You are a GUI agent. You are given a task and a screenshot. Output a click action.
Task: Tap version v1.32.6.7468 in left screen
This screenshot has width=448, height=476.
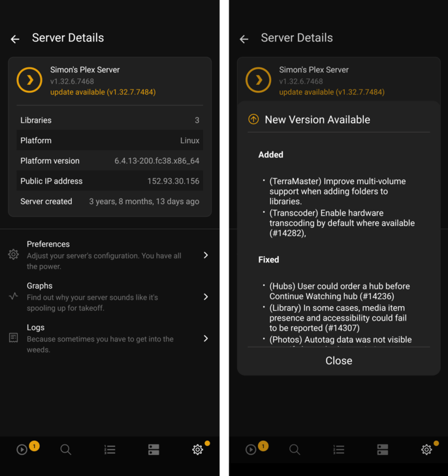pyautogui.click(x=72, y=82)
